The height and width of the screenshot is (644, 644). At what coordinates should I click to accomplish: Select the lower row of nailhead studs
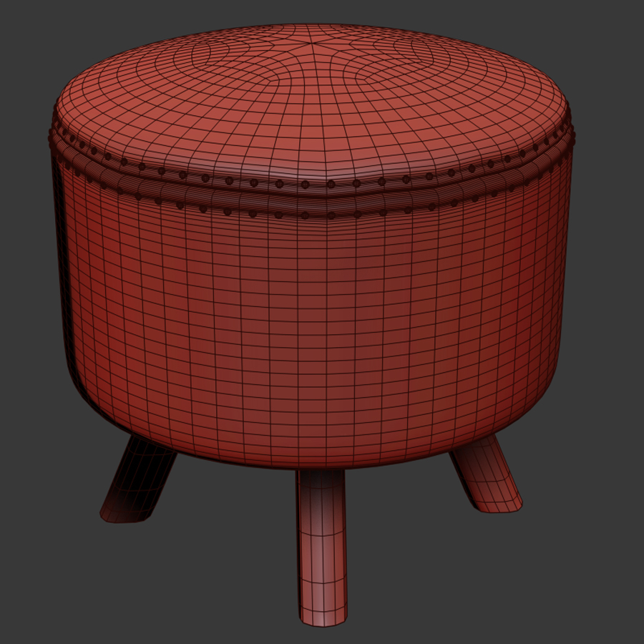(x=331, y=215)
